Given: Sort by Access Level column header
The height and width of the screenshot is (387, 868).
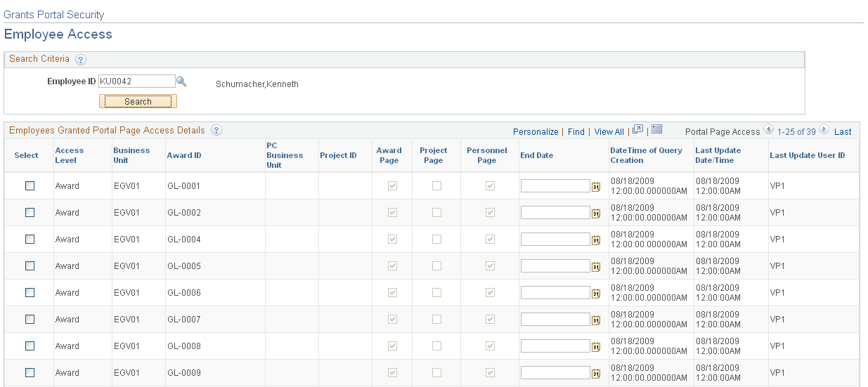Looking at the screenshot, I should 70,155.
